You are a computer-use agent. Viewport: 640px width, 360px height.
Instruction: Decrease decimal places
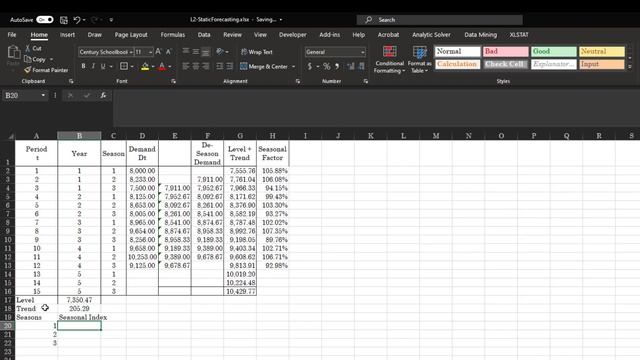(362, 66)
